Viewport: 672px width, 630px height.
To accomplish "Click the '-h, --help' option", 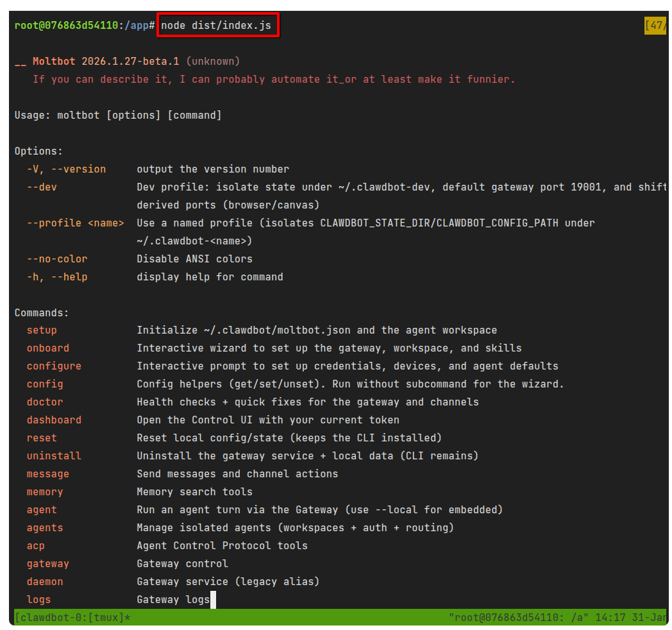I will tap(57, 277).
